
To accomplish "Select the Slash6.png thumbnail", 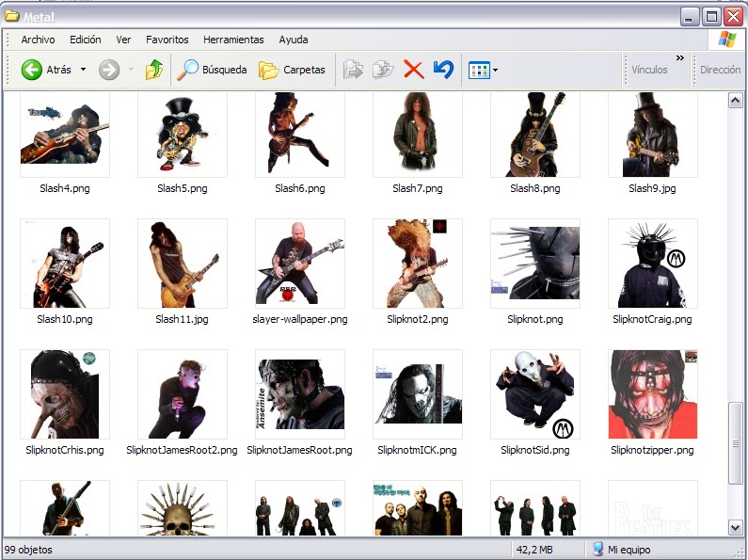I will 299,135.
